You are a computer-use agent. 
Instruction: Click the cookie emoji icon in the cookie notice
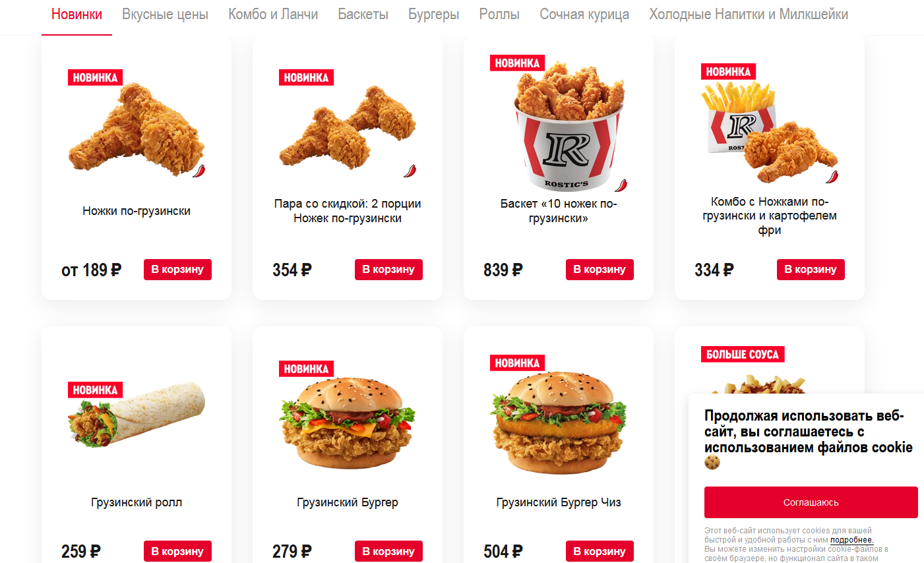pos(712,463)
